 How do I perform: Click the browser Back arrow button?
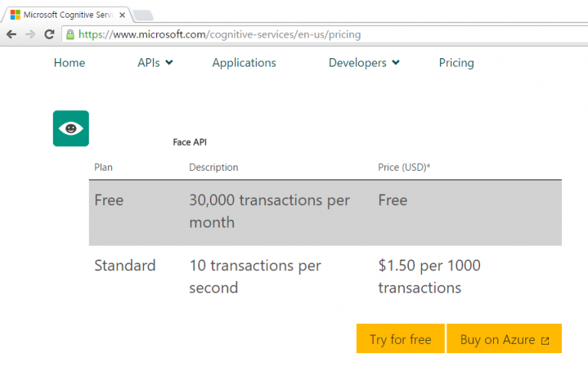(11, 34)
